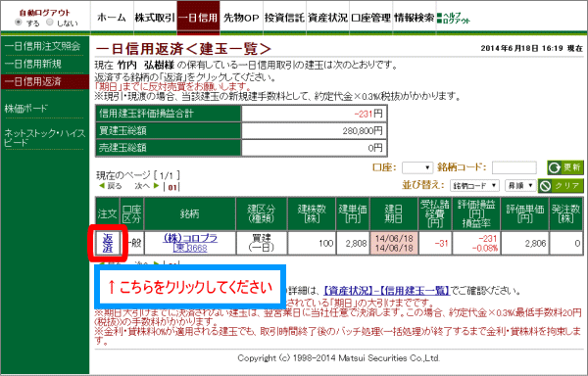Open the ホーム menu tab
This screenshot has height=376, width=588.
[112, 18]
